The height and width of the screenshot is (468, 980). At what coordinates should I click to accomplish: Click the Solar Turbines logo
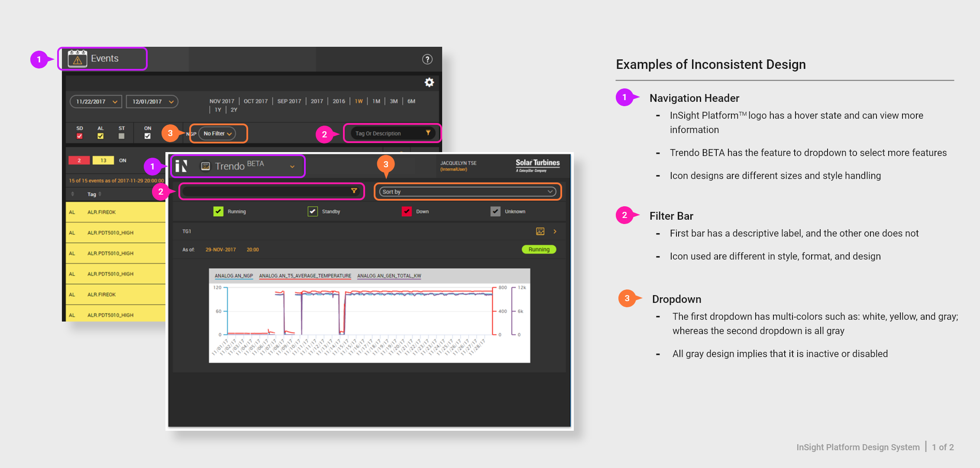[537, 165]
